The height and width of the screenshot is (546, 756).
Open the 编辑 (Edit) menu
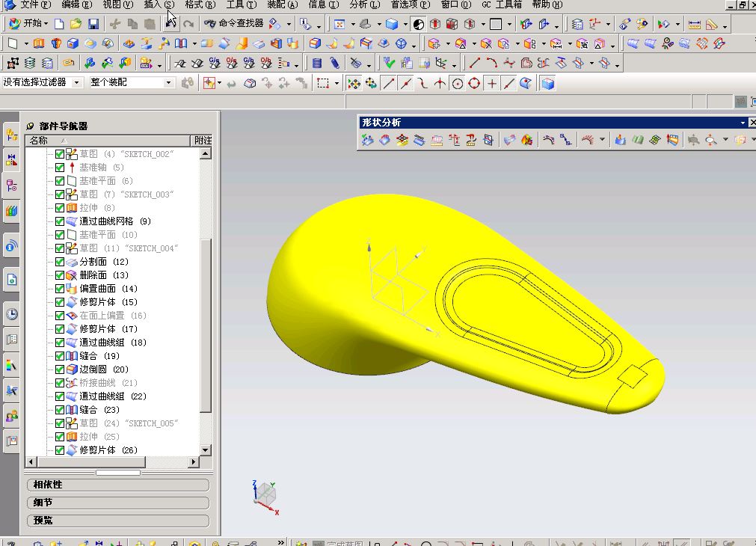(x=77, y=4)
